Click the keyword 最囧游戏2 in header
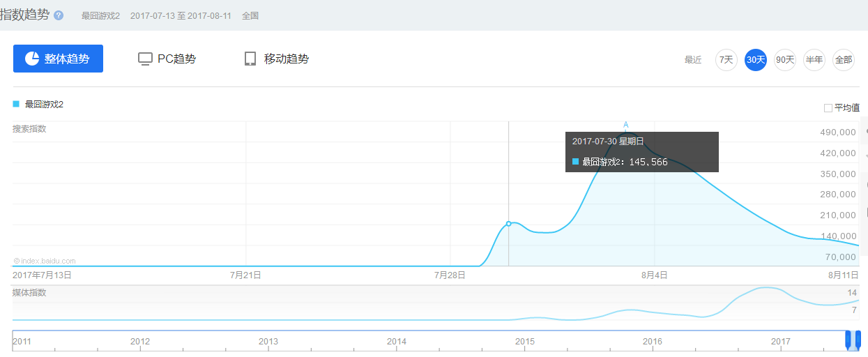 [x=100, y=15]
